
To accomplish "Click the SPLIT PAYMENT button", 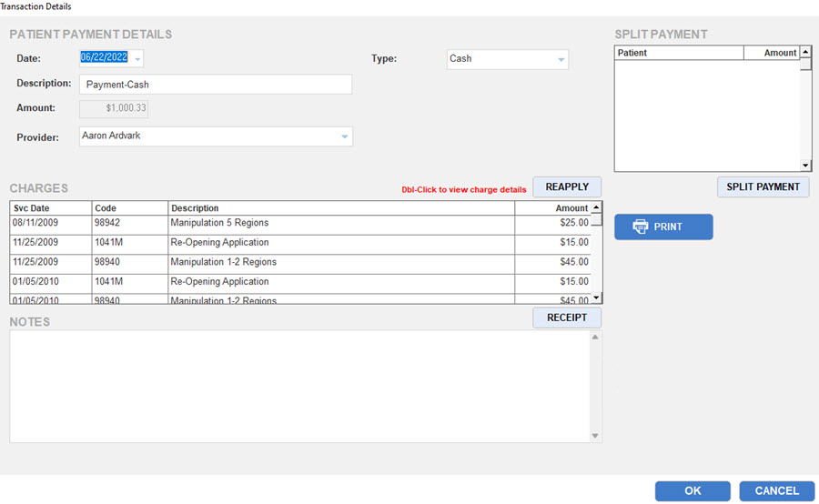I will pyautogui.click(x=763, y=186).
